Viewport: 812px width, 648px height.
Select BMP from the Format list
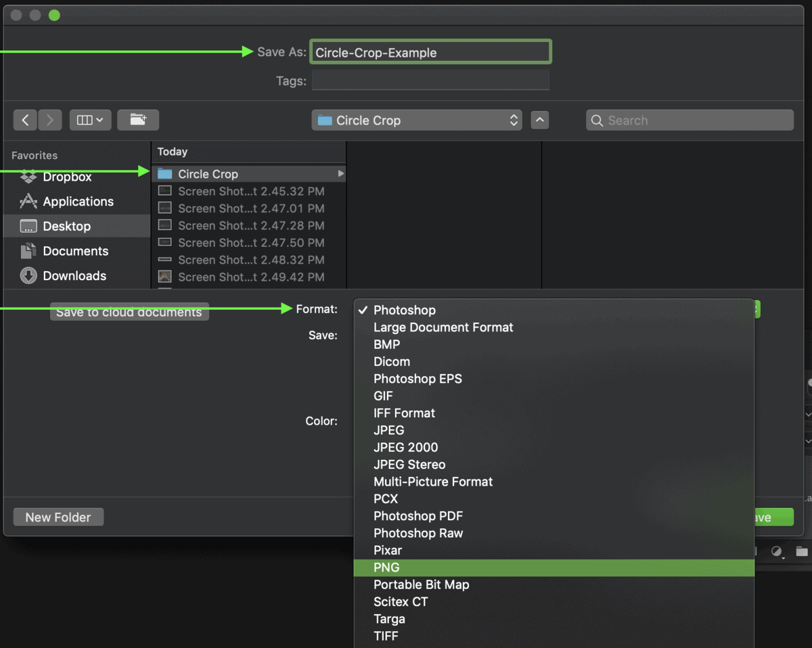click(554, 344)
